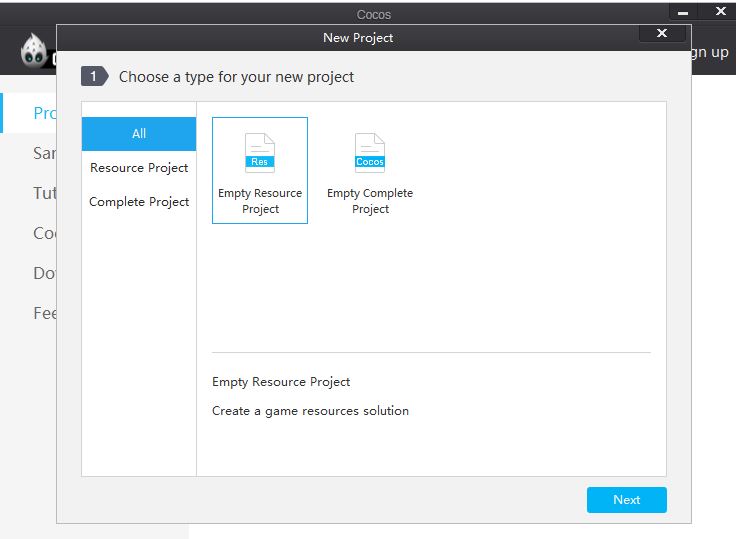The image size is (736, 539).
Task: Select the Empty Complete Project icon
Action: point(370,153)
